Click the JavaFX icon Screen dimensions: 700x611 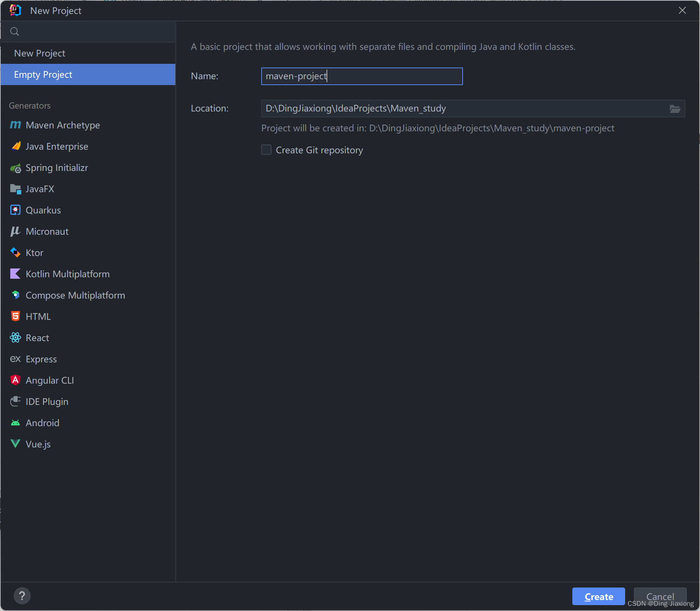click(x=15, y=189)
